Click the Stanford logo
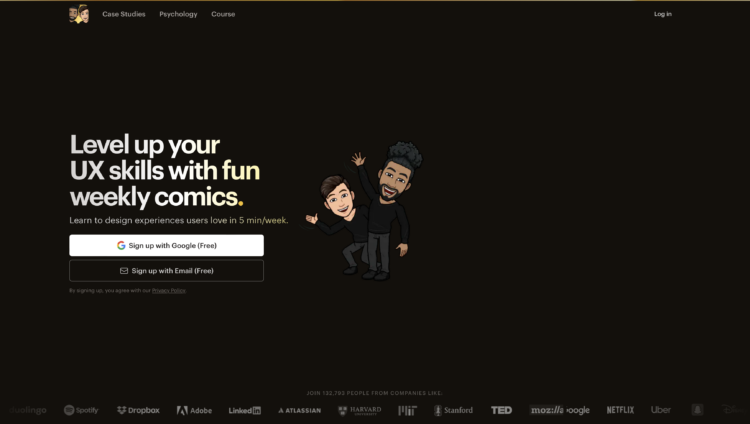Screen dimensions: 750x424 453,410
